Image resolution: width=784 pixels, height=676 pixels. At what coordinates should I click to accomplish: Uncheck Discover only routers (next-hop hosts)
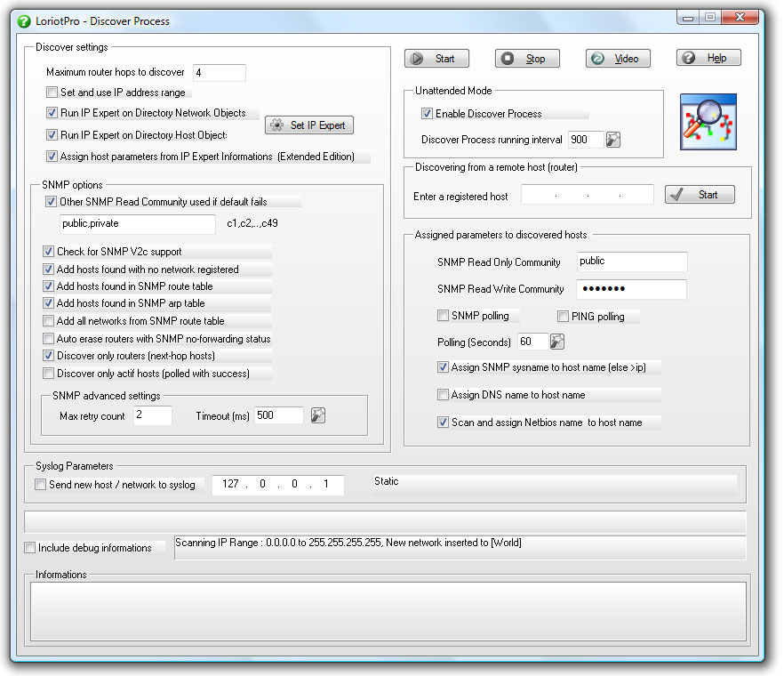click(x=49, y=356)
